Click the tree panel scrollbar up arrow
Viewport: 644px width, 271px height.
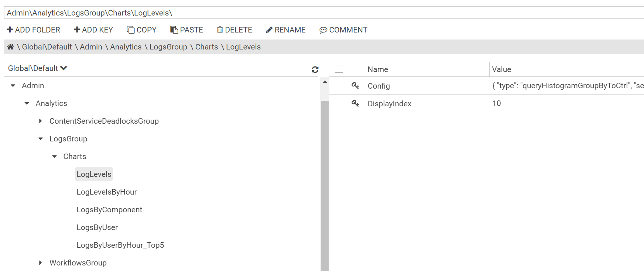point(325,82)
